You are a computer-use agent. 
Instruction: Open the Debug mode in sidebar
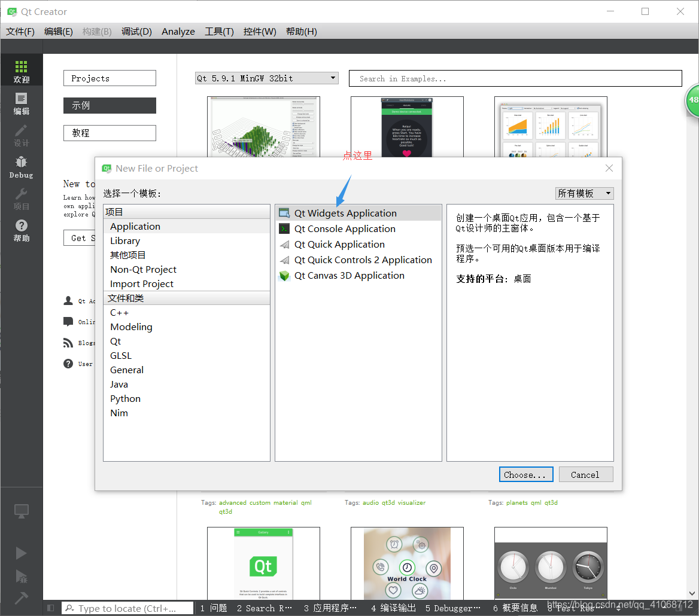[21, 167]
